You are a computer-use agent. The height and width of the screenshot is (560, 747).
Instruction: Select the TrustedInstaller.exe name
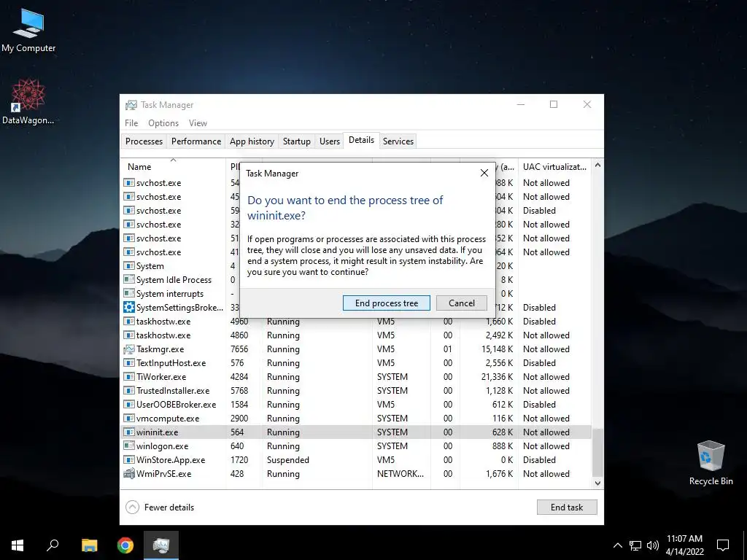173,391
